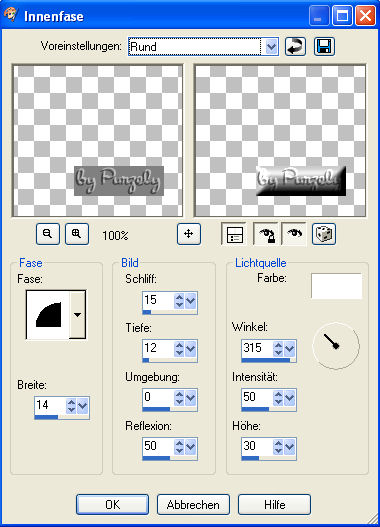Toggle the show/hide previews icon

pyautogui.click(x=234, y=234)
